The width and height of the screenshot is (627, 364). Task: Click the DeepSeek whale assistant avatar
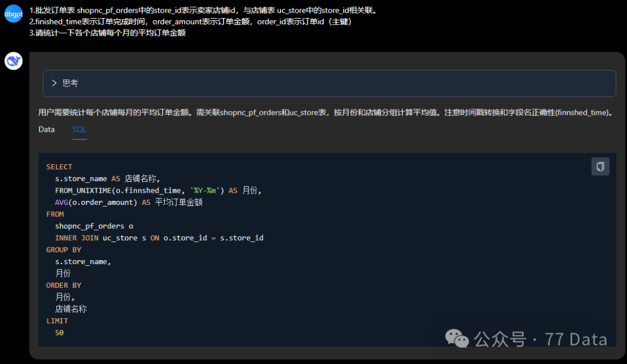(x=13, y=61)
